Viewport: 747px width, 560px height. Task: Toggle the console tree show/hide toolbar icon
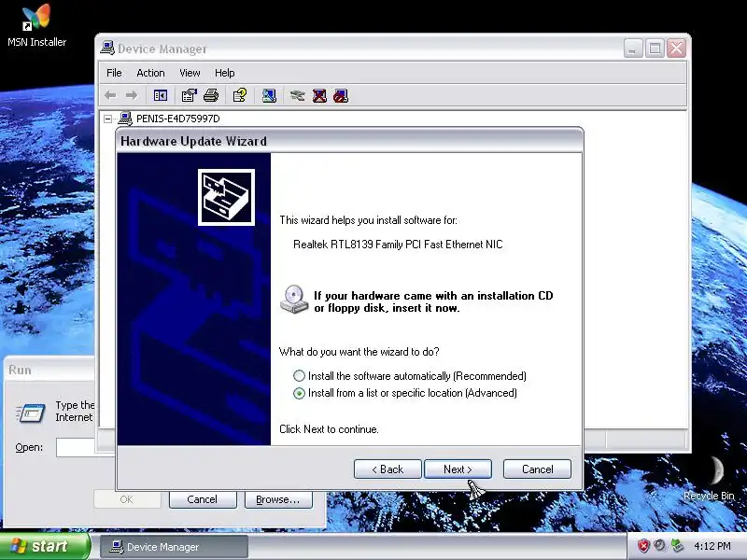161,96
